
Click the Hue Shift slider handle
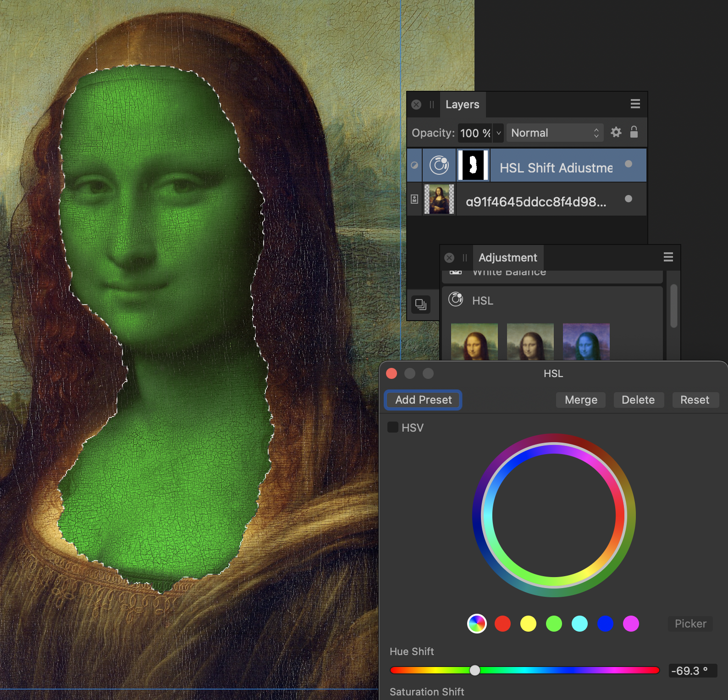(x=475, y=670)
